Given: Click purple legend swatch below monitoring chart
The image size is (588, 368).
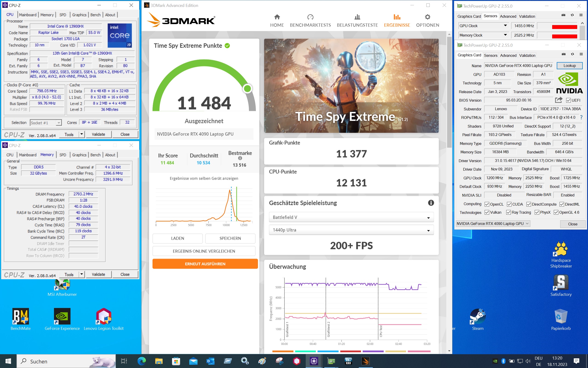Looking at the screenshot, I should pos(373,351).
